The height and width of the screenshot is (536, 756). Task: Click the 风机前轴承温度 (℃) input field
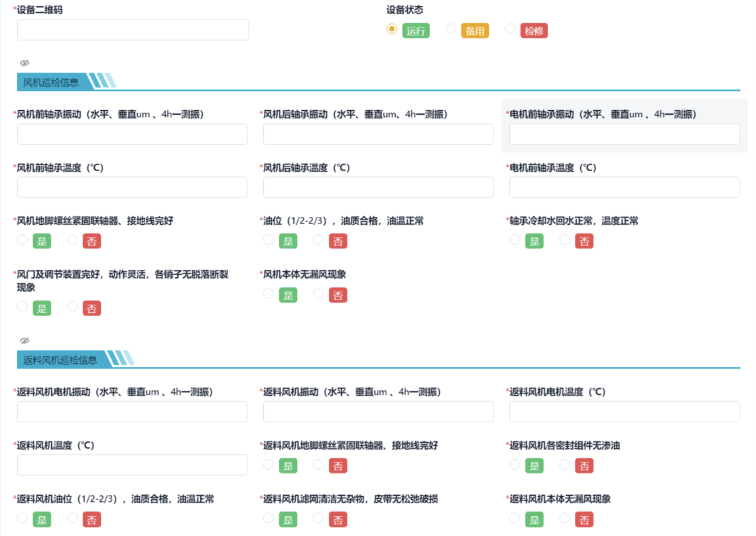pyautogui.click(x=132, y=187)
